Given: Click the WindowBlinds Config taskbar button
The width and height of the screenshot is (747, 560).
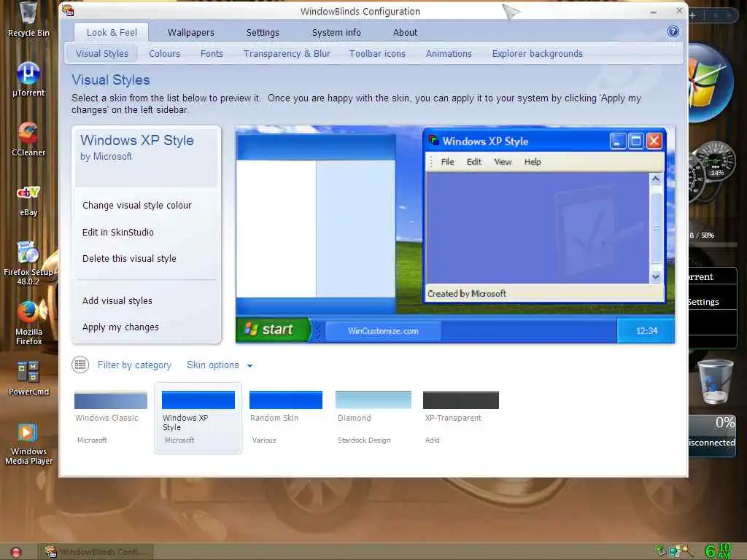Looking at the screenshot, I should [x=96, y=551].
